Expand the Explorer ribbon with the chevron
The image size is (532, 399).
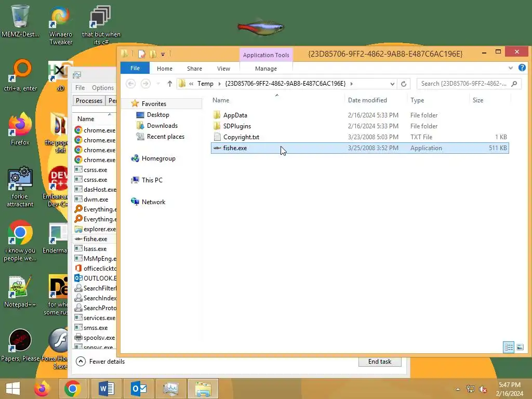point(511,68)
